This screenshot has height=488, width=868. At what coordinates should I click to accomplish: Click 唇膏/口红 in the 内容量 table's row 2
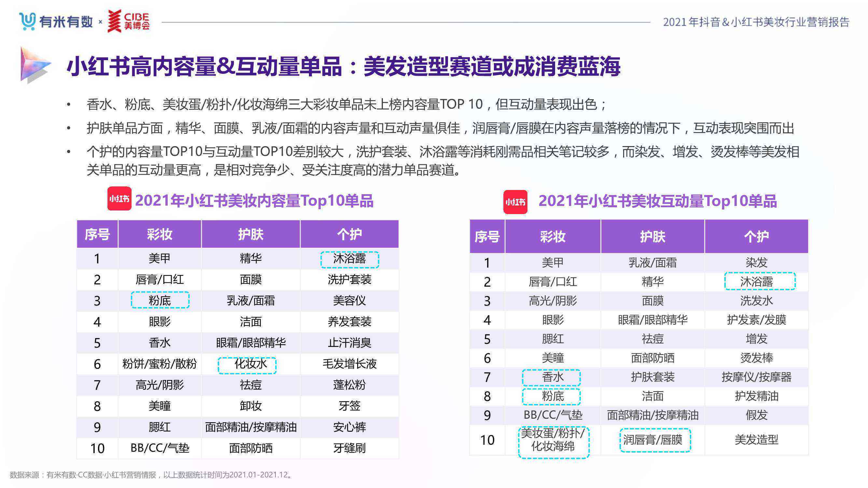160,279
